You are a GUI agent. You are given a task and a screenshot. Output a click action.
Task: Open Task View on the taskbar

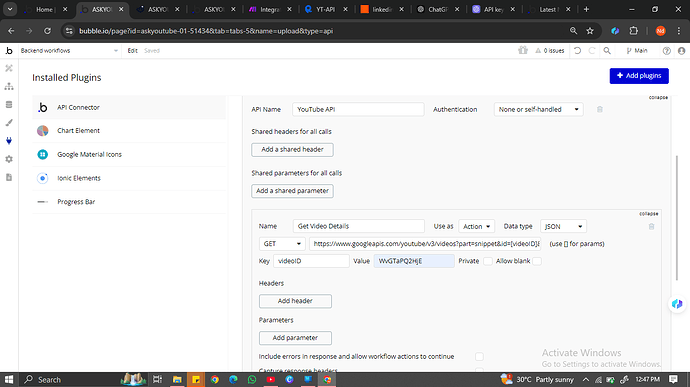[157, 380]
